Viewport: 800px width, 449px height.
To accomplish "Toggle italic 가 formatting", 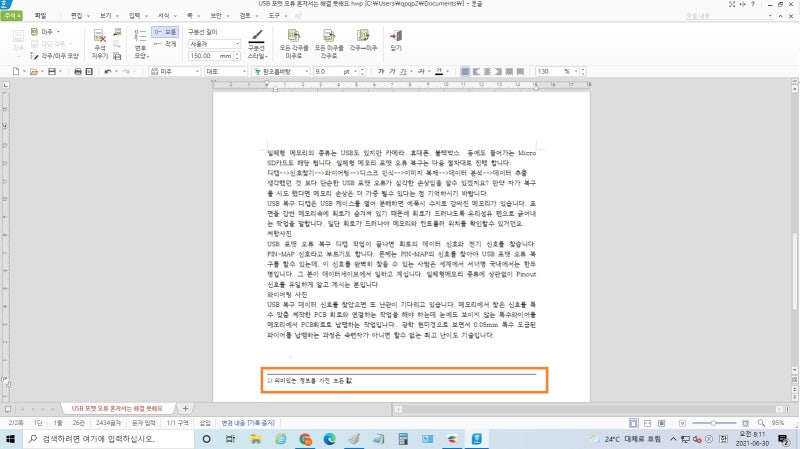I will tap(392, 71).
